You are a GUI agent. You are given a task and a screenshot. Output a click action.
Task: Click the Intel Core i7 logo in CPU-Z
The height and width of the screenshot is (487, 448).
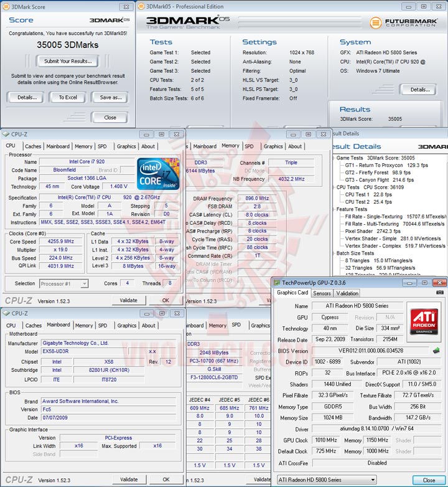(x=158, y=174)
